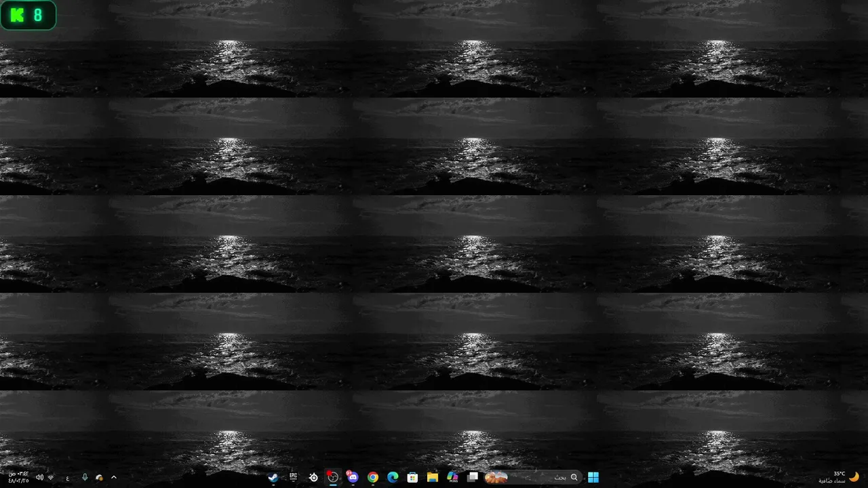Screen dimensions: 868x488
Task: Open SteelSeries app on the taskbar
Action: pyautogui.click(x=313, y=477)
